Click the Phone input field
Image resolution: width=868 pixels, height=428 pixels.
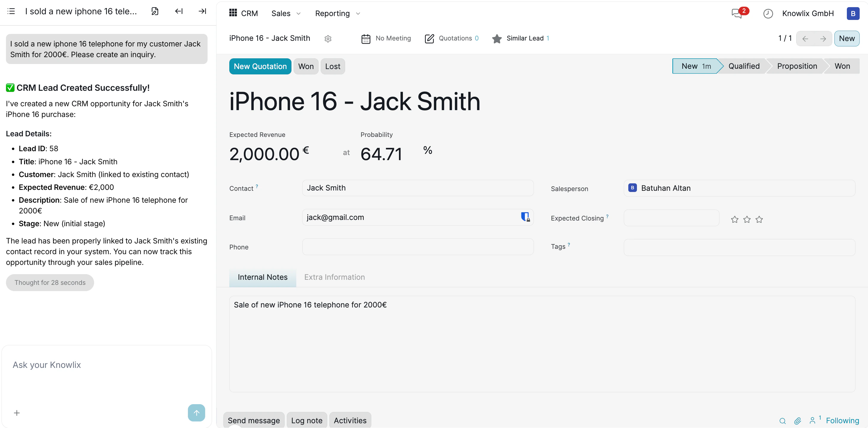pyautogui.click(x=417, y=247)
